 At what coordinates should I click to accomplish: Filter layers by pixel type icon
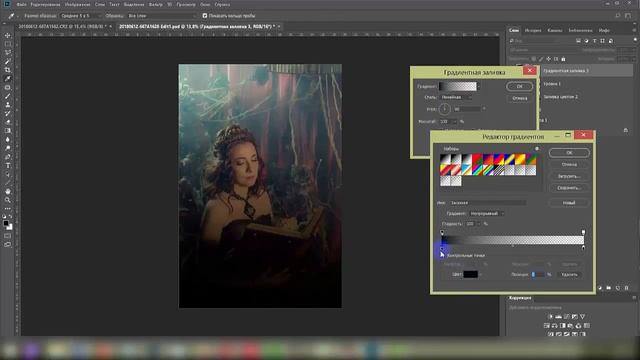pyautogui.click(x=578, y=41)
